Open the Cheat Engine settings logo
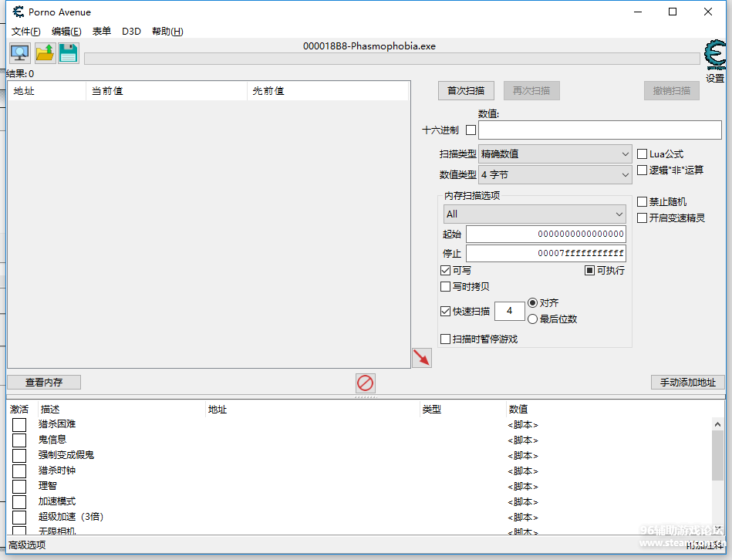 coord(715,58)
